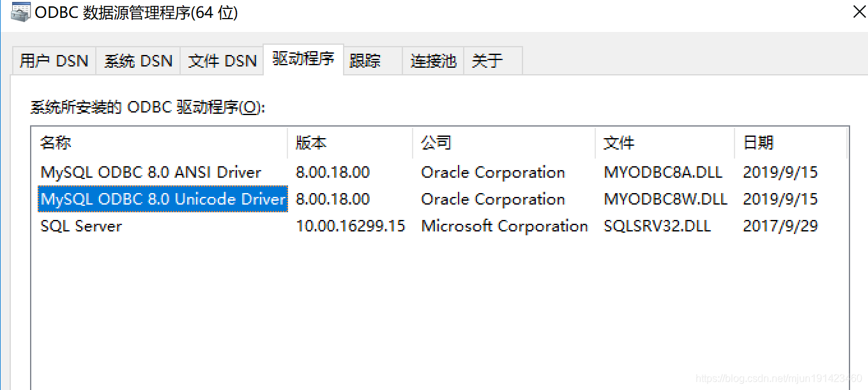
Task: Click the 系统所安装的 ODBC 驱动程序 label
Action: [x=148, y=107]
